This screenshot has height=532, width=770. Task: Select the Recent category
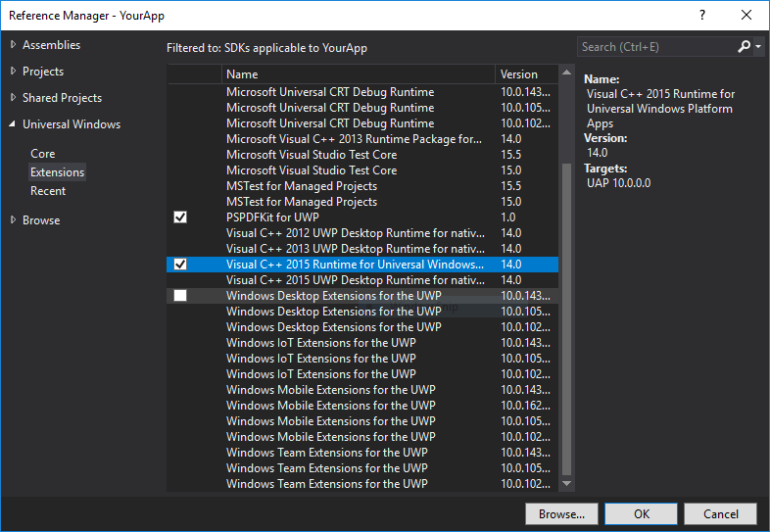point(48,191)
